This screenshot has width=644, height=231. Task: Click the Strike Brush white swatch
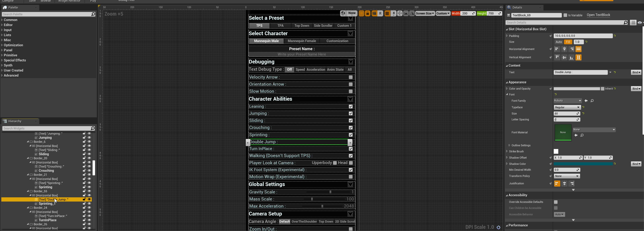tap(556, 152)
